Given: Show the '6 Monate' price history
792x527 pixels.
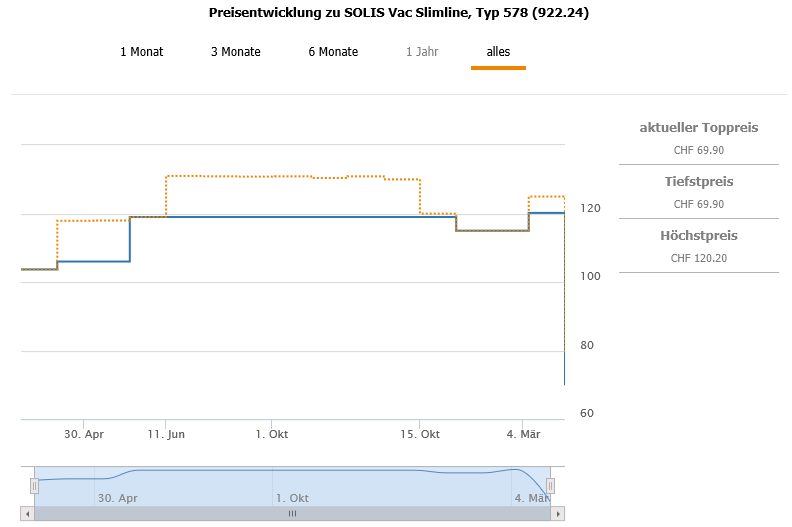Looking at the screenshot, I should pyautogui.click(x=333, y=52).
